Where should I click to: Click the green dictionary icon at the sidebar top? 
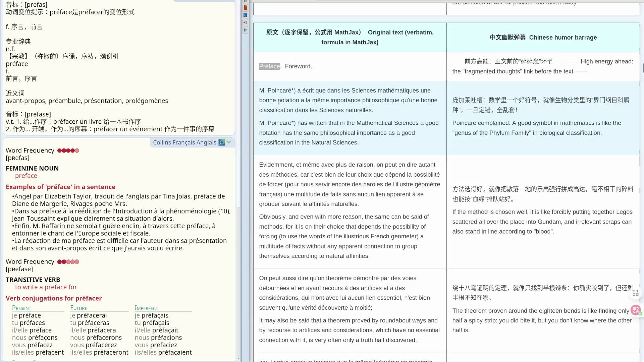245,1
